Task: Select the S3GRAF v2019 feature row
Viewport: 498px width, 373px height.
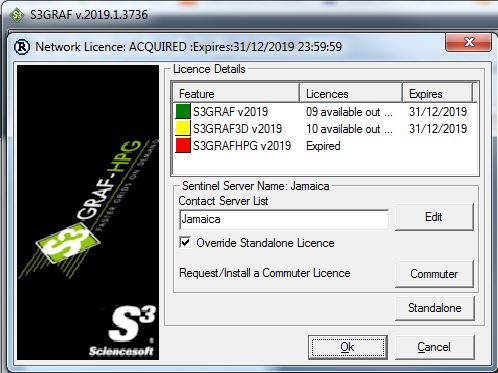Action: [x=325, y=111]
